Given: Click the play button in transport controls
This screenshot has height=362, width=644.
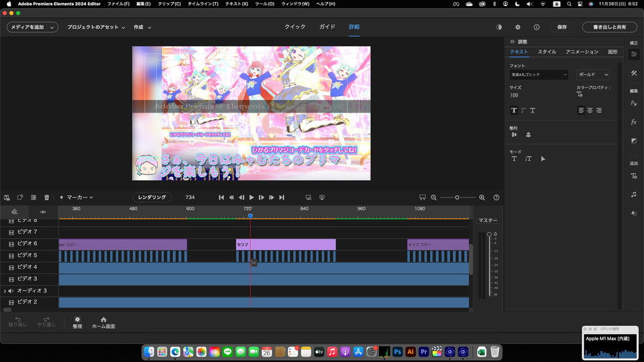Looking at the screenshot, I should point(252,197).
